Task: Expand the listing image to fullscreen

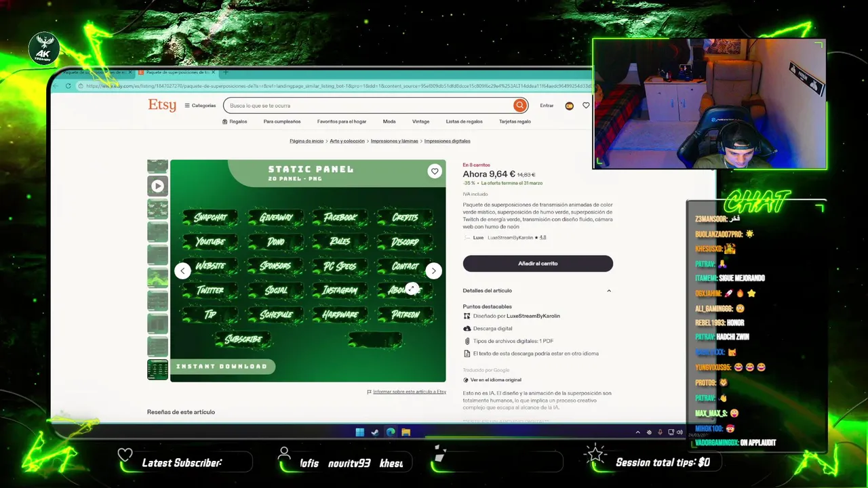Action: 412,289
